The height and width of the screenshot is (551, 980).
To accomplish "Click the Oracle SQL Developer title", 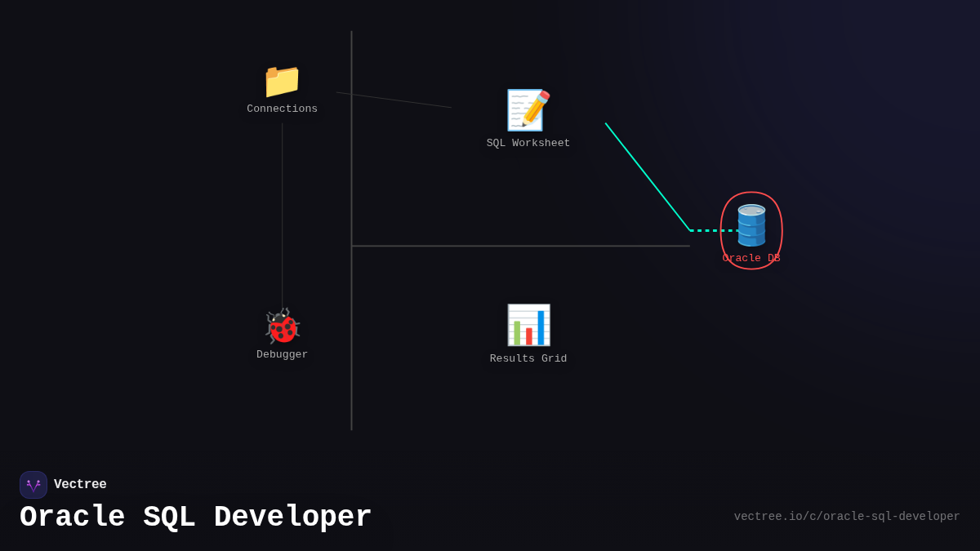I will (196, 516).
